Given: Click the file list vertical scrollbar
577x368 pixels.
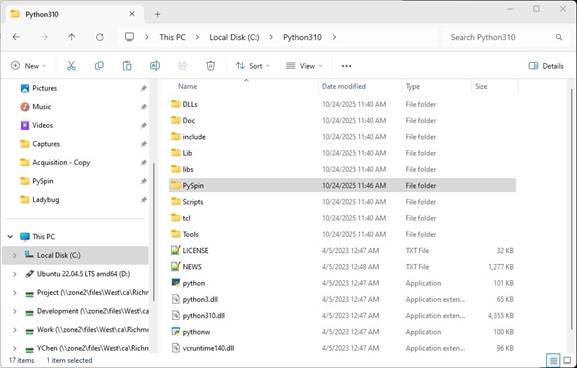Looking at the screenshot, I should click(x=571, y=208).
